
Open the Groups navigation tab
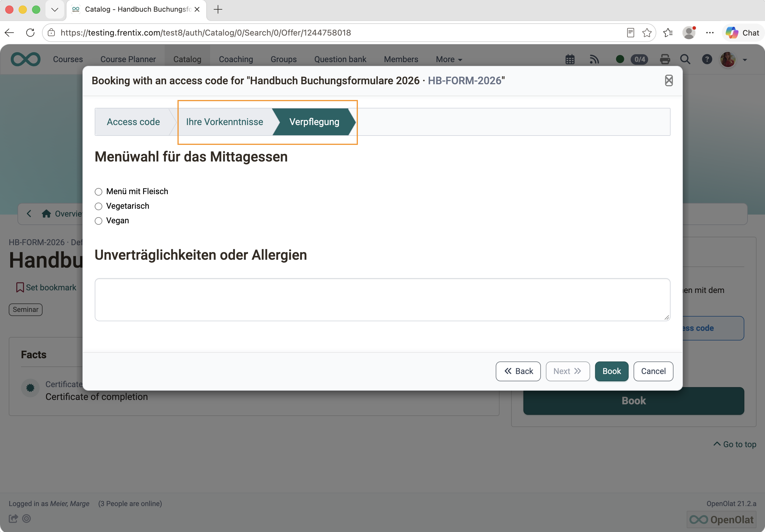[x=284, y=59]
